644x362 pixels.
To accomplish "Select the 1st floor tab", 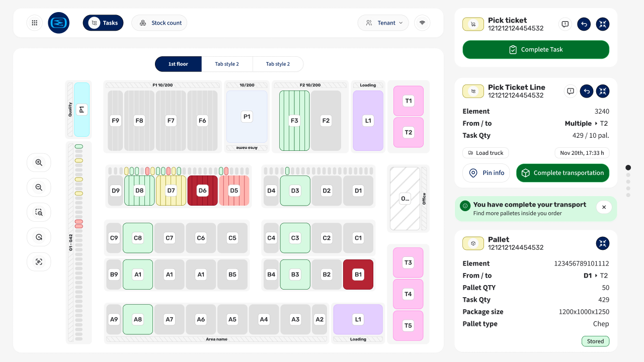I will pos(178,64).
